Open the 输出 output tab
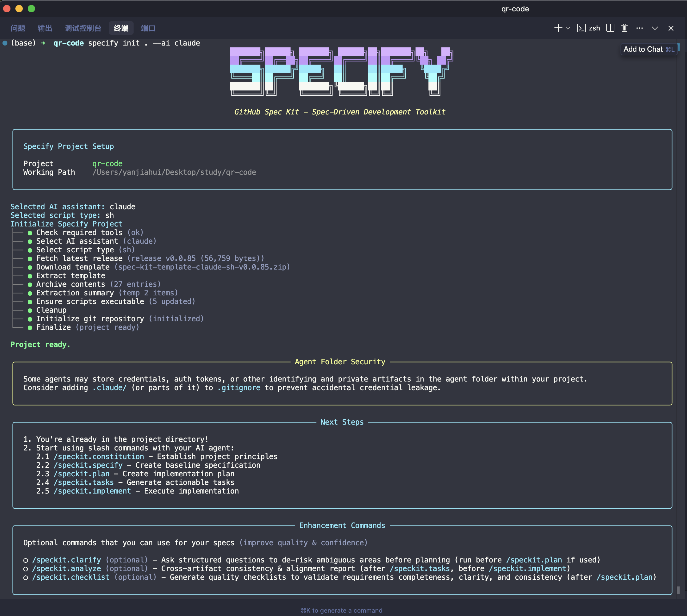 tap(45, 28)
